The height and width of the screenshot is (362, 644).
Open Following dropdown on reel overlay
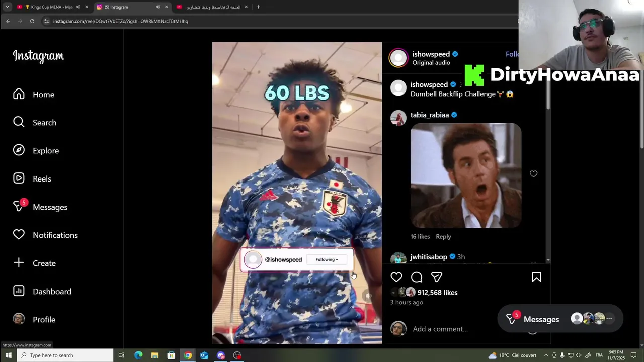[x=327, y=260]
